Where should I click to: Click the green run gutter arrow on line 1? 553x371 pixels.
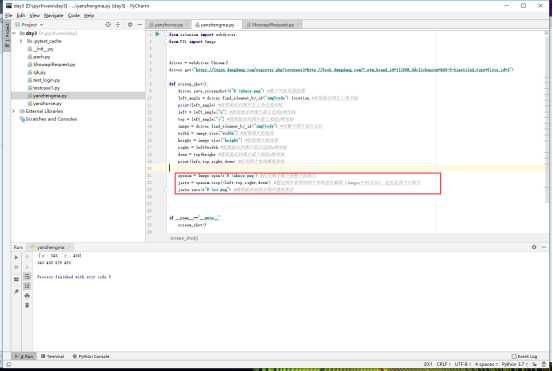(157, 34)
